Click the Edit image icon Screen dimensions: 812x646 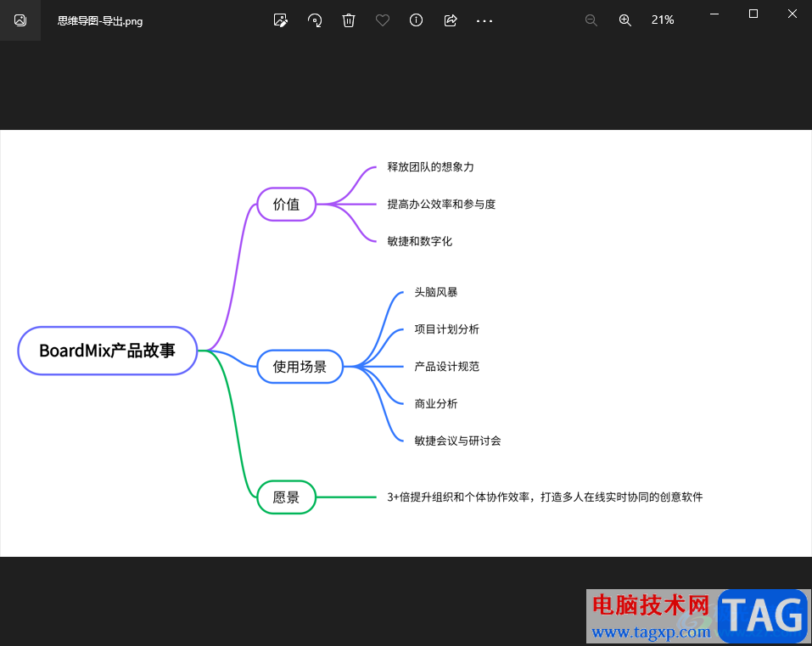pos(280,20)
